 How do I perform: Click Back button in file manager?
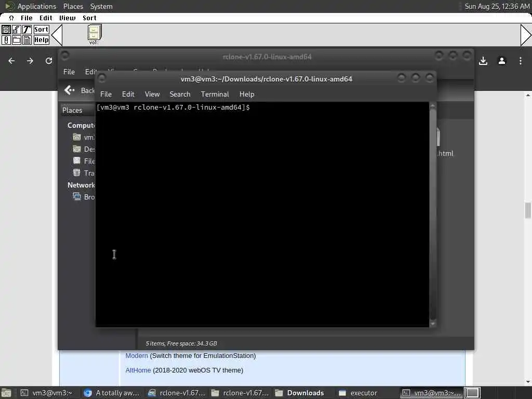tap(79, 90)
